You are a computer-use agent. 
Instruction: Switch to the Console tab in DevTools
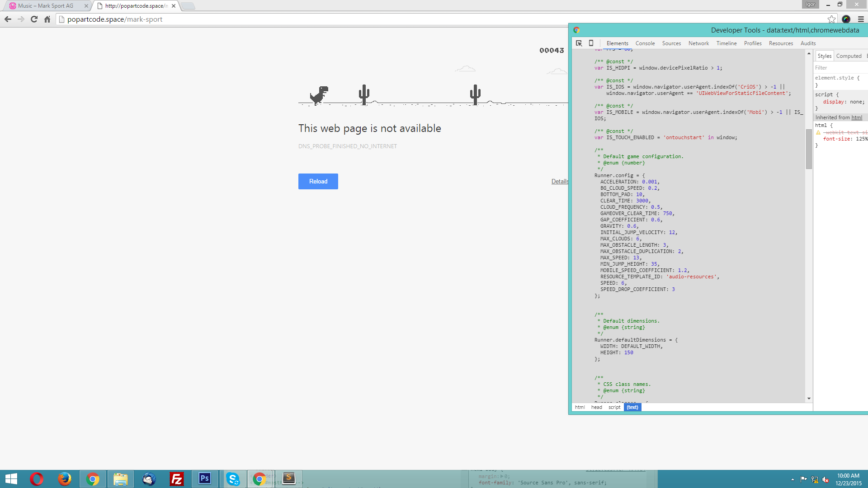(x=645, y=43)
